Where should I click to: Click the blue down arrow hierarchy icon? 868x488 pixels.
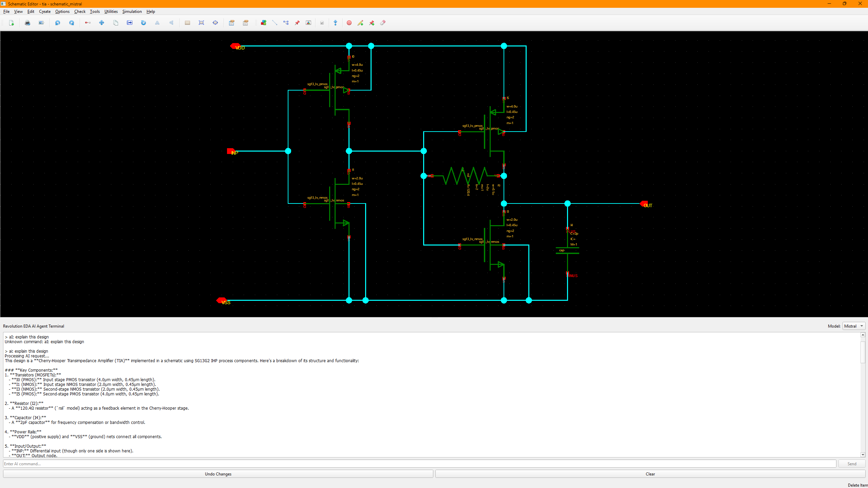click(x=336, y=23)
